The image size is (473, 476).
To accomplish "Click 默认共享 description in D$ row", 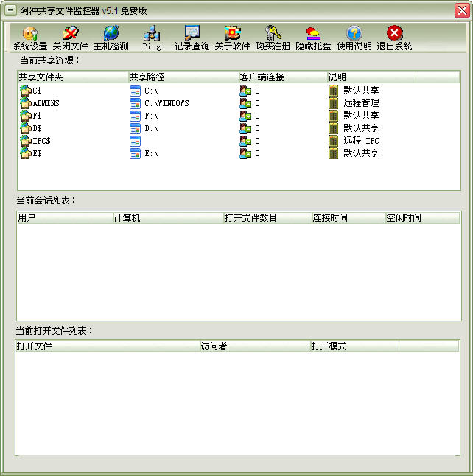I will [x=361, y=128].
